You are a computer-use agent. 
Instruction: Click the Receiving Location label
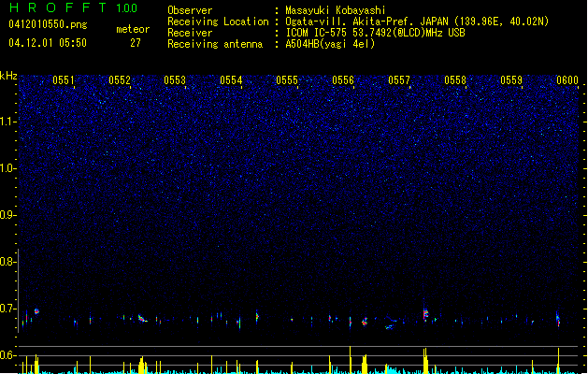click(218, 22)
